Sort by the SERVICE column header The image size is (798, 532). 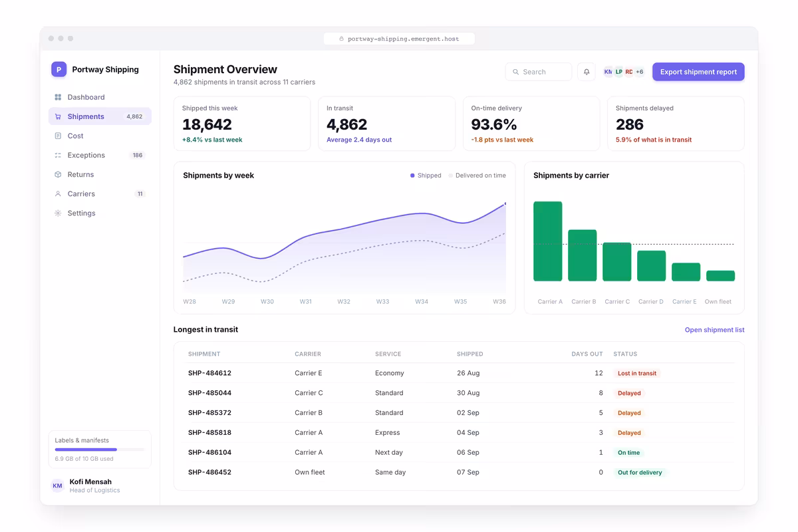388,354
